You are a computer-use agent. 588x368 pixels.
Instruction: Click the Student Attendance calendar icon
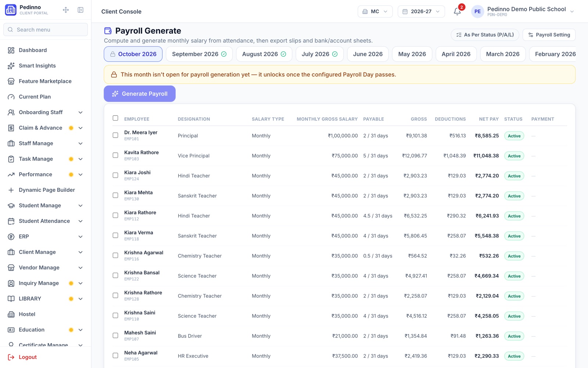[11, 221]
